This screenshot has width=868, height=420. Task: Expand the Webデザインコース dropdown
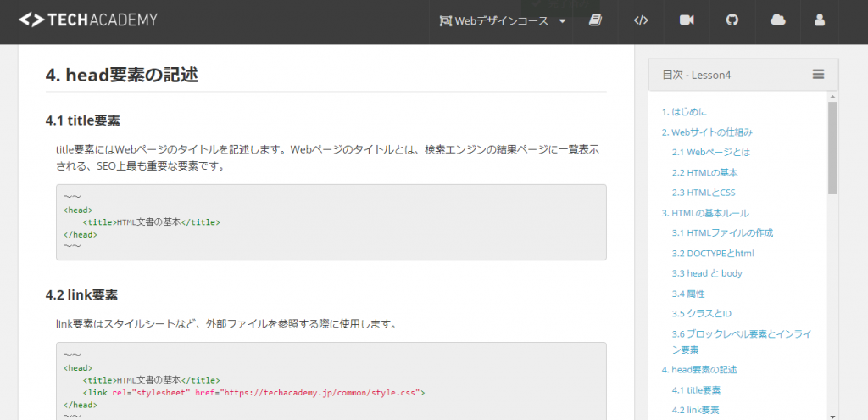click(504, 21)
